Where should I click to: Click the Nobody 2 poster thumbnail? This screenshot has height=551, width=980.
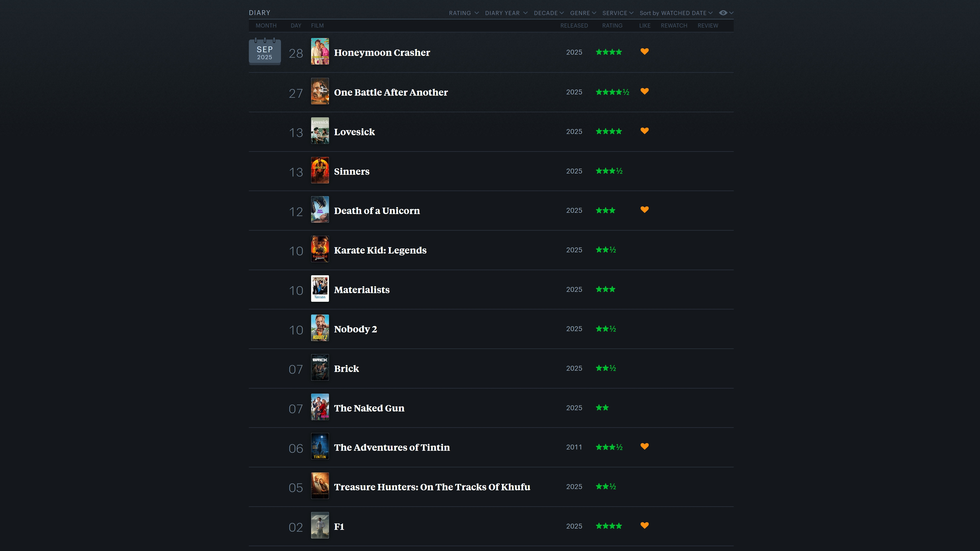point(320,328)
